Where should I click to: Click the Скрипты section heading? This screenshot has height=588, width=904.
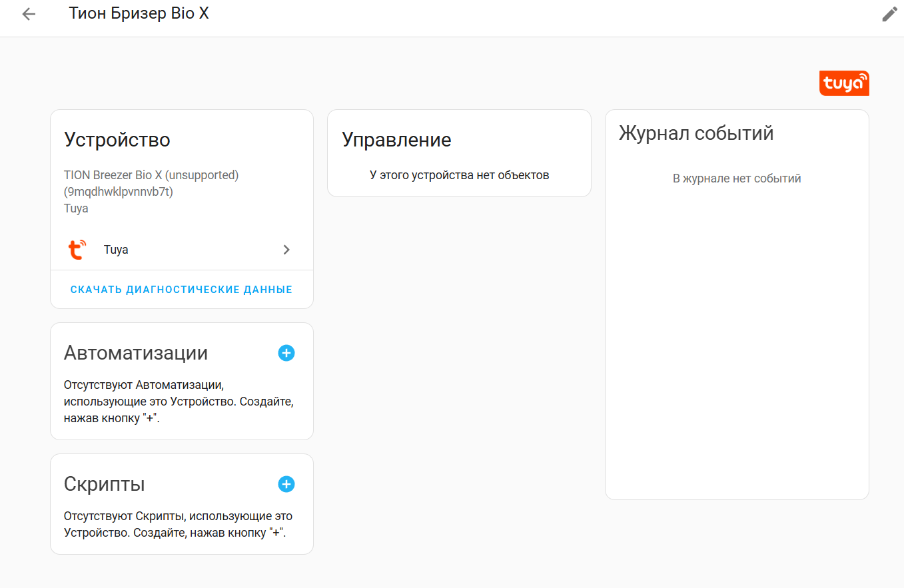point(105,484)
